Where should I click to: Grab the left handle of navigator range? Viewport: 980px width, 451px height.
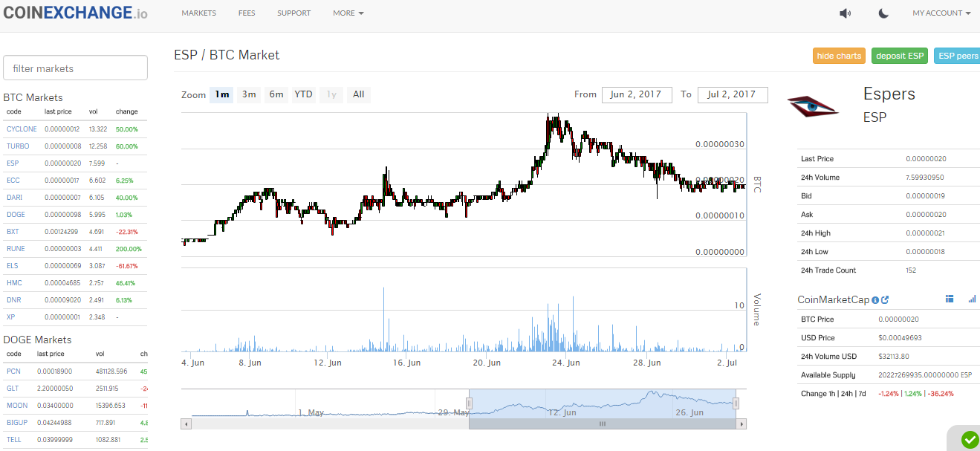pyautogui.click(x=469, y=403)
